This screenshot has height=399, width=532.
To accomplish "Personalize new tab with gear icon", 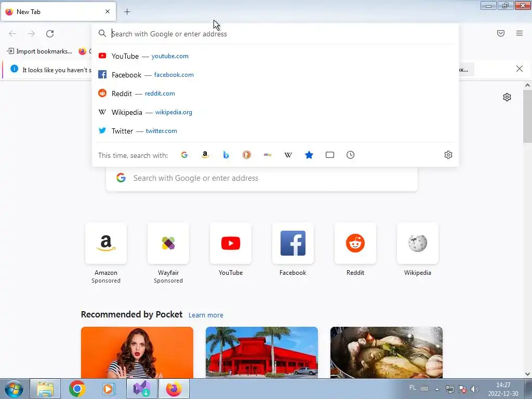I will point(507,97).
